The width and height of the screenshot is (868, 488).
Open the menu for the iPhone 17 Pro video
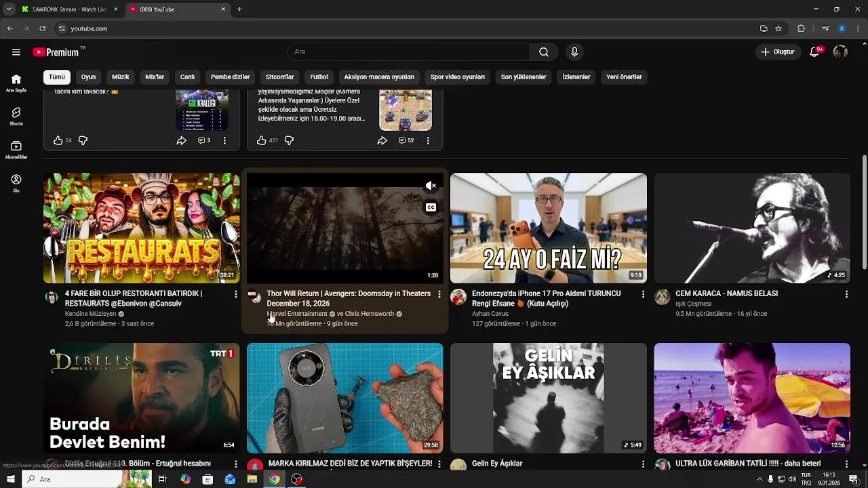[x=643, y=294]
